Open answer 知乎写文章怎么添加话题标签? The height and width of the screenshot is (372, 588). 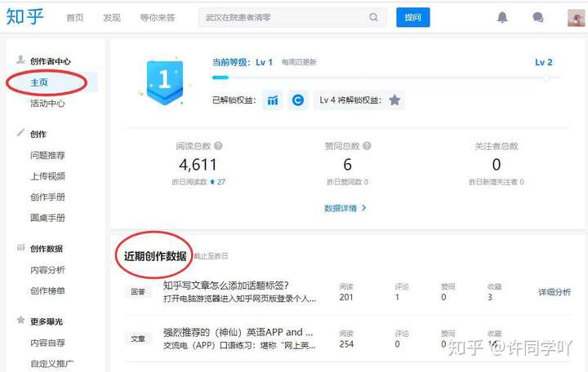pos(225,286)
